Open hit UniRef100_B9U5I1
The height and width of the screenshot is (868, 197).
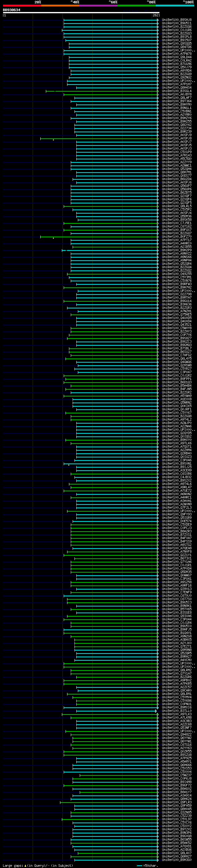tap(177, 23)
